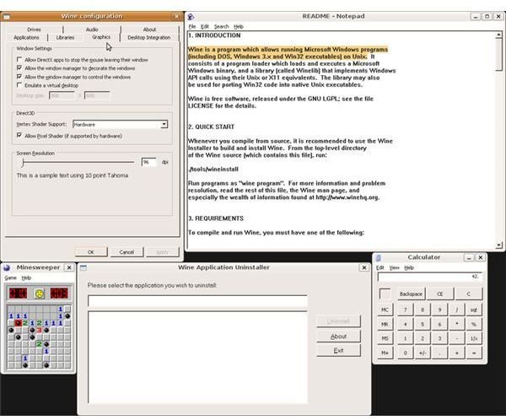506x420 pixels.
Task: Click the dpi value input field
Action: click(148, 162)
